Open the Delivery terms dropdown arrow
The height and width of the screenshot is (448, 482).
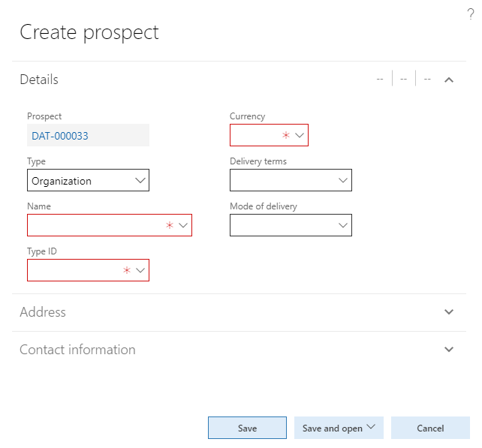(343, 180)
